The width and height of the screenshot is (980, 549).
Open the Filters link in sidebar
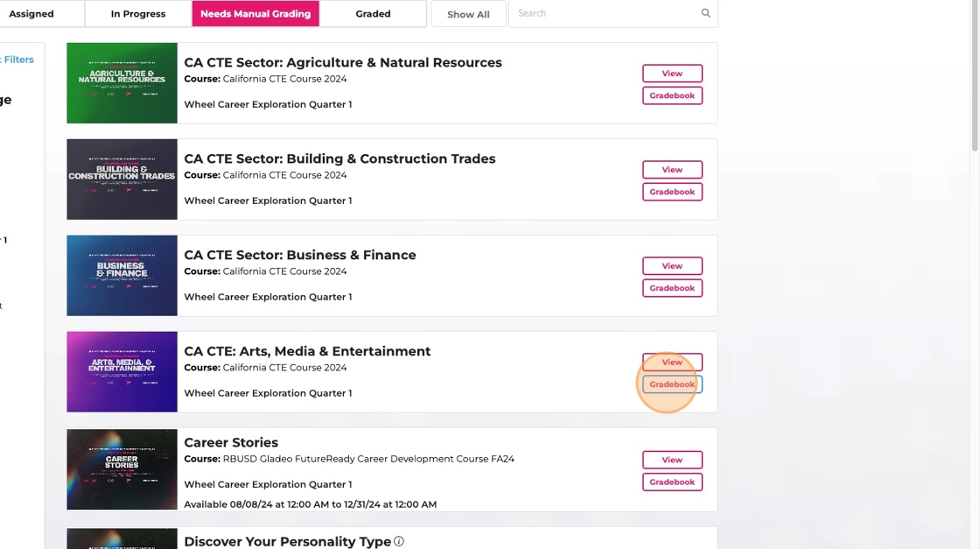17,60
